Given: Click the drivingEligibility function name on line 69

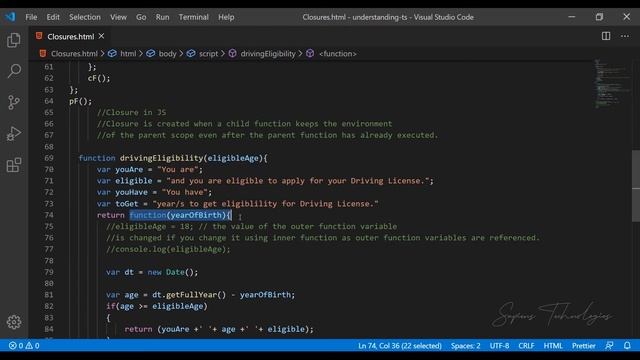Looking at the screenshot, I should 161,158.
